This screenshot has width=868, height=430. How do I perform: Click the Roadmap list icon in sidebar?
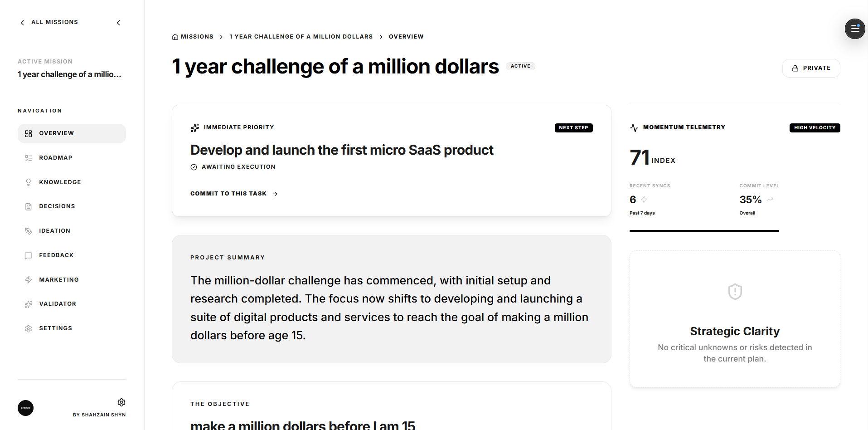[x=29, y=158]
